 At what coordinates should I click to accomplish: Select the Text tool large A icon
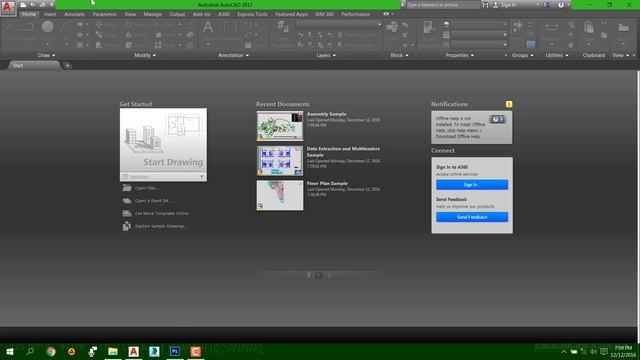coord(208,27)
